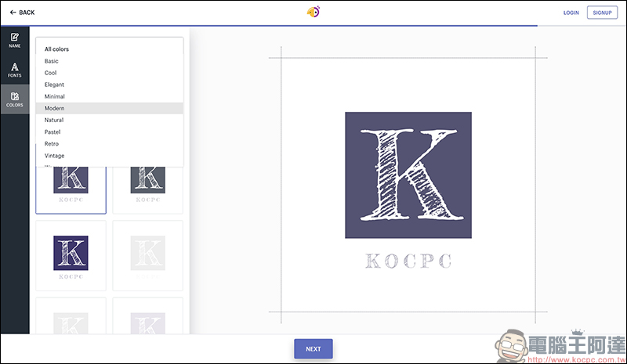This screenshot has height=364, width=627.
Task: Click the LOGIN link
Action: tap(571, 13)
